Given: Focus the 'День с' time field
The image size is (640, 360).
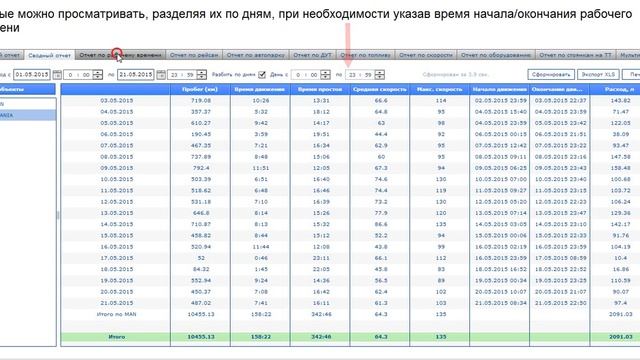Looking at the screenshot, I should [x=306, y=75].
